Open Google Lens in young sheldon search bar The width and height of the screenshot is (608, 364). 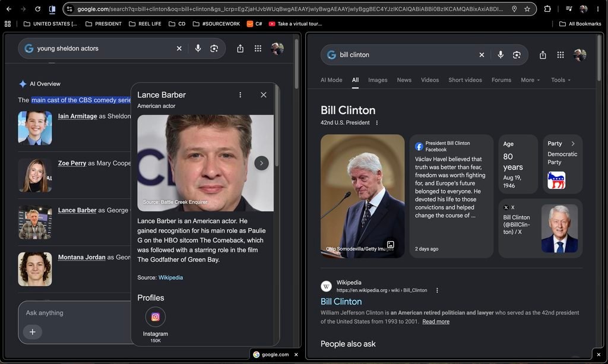click(x=214, y=49)
